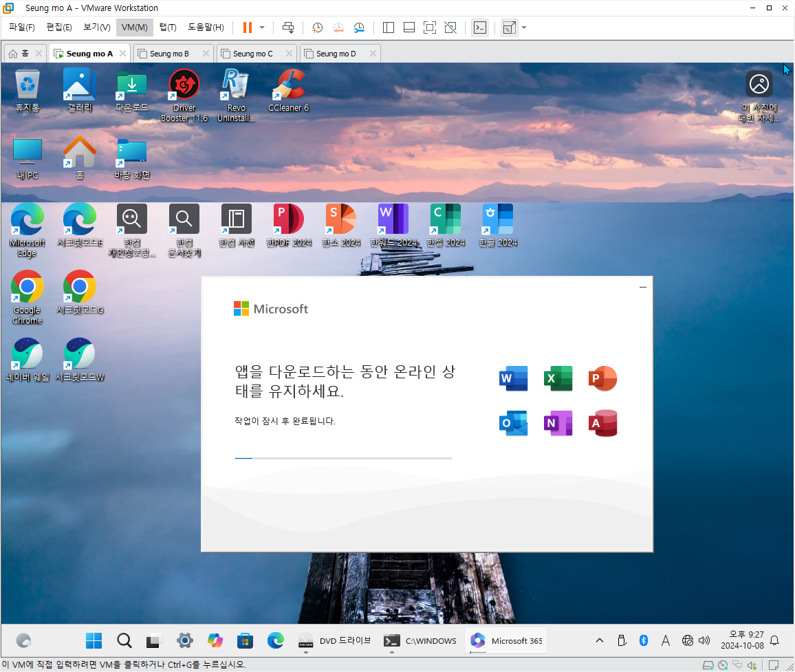The image size is (795, 672).
Task: Open the Microsoft Store taskbar icon
Action: pyautogui.click(x=245, y=640)
